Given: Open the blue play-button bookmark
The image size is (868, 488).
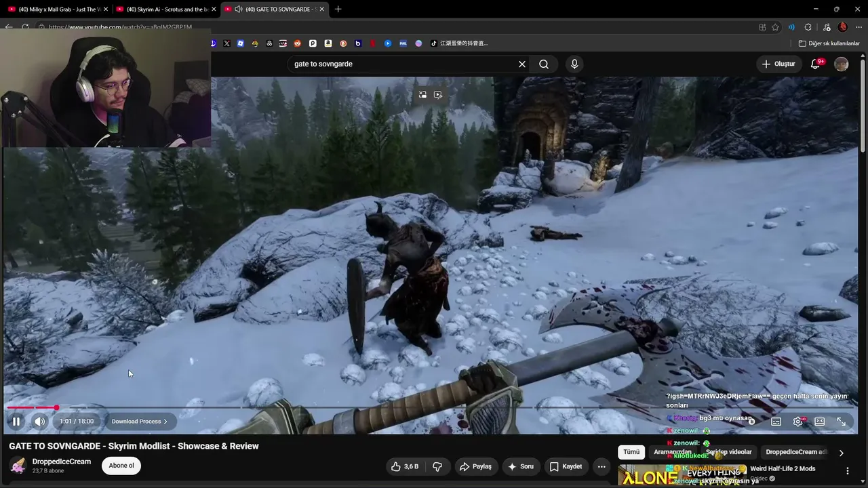Looking at the screenshot, I should click(x=388, y=43).
